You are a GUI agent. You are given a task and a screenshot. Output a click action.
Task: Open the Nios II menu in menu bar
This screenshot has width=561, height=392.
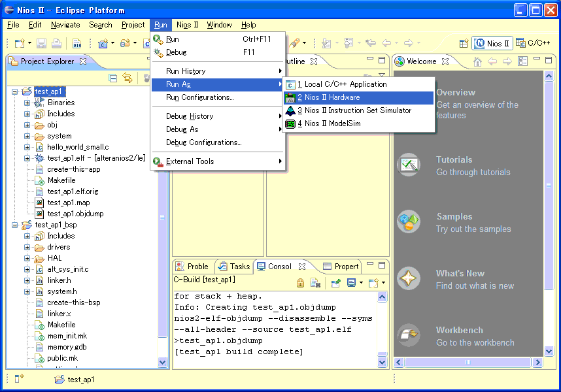pyautogui.click(x=187, y=25)
